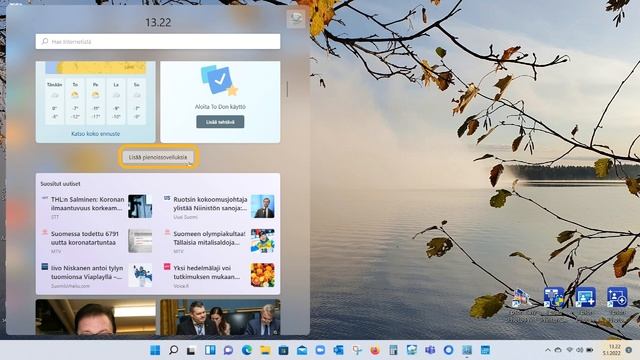Open desktop shortcut showing screen with plus sign
Viewport: 640px width, 360px height.
(x=585, y=297)
